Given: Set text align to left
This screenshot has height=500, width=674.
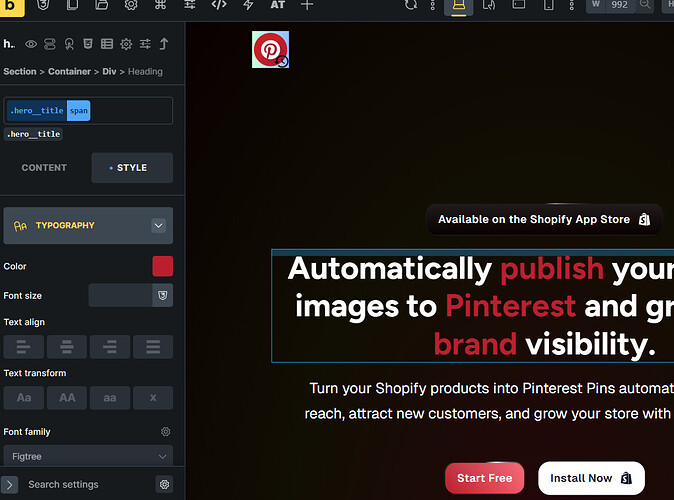Looking at the screenshot, I should point(24,347).
